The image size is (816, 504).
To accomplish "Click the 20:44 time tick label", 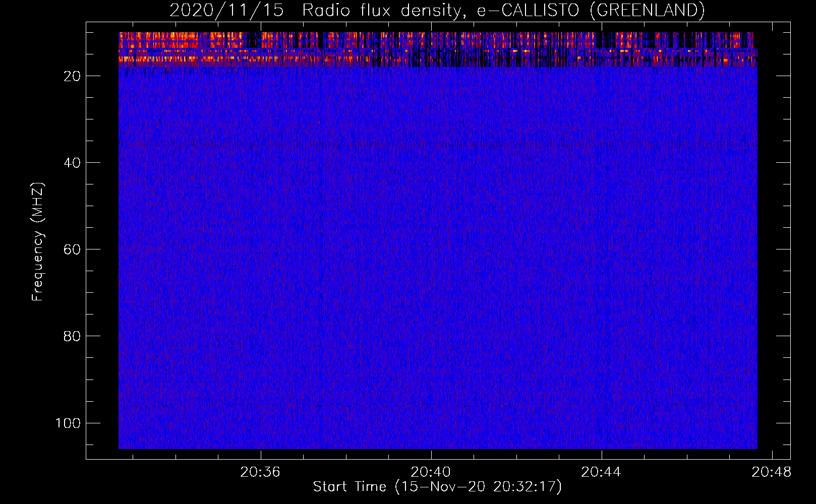I will pyautogui.click(x=601, y=472).
